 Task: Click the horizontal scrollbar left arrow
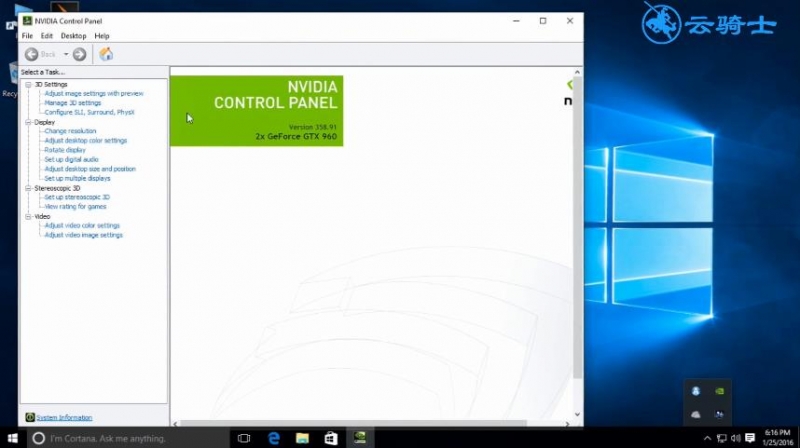tap(175, 424)
